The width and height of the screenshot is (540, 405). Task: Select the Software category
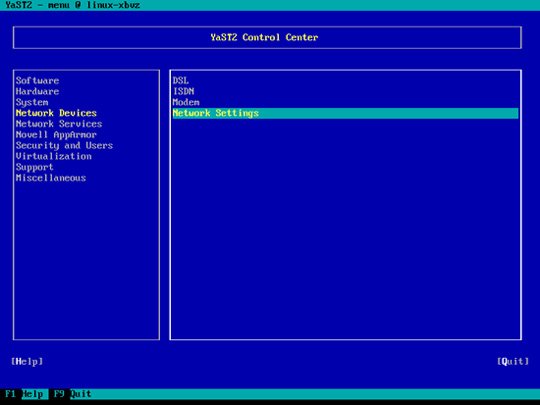pyautogui.click(x=37, y=81)
